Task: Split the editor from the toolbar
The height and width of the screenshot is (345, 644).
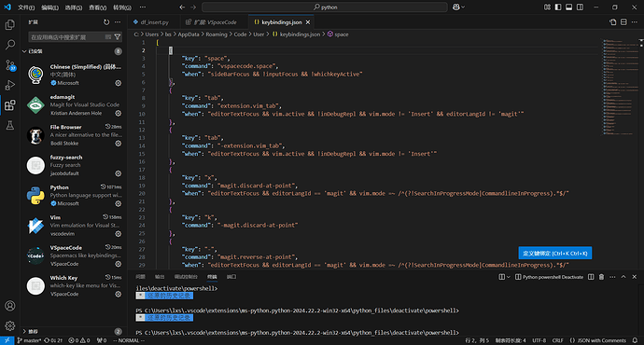Action: tap(623, 22)
